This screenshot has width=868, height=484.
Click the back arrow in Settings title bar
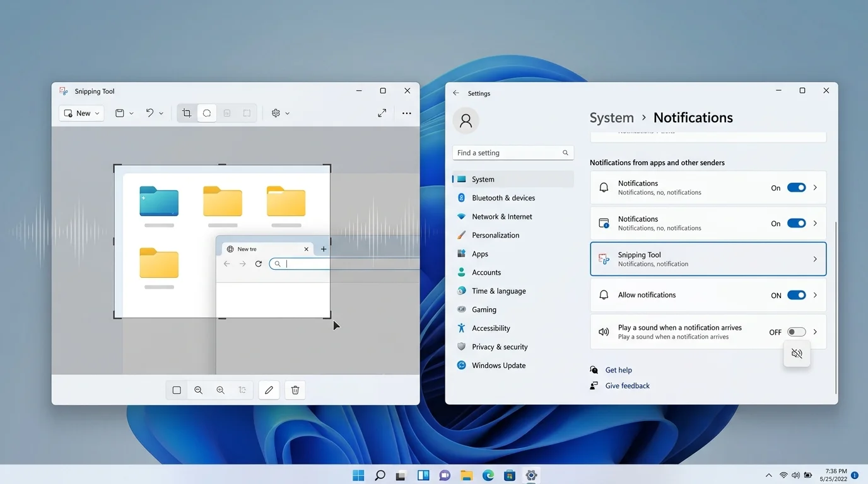(x=457, y=93)
